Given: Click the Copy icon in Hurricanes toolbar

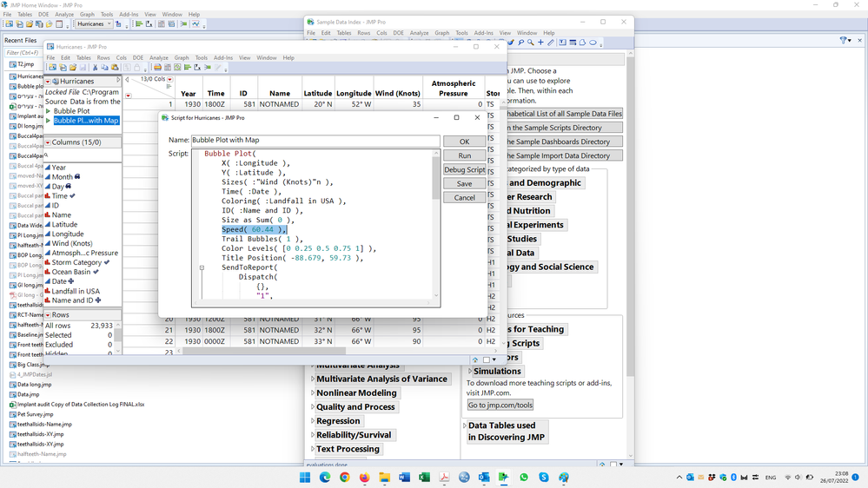Looking at the screenshot, I should click(x=104, y=68).
